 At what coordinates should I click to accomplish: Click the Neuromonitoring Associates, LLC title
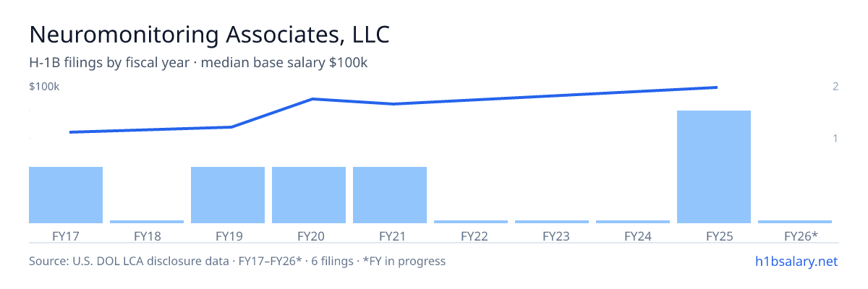pos(209,35)
